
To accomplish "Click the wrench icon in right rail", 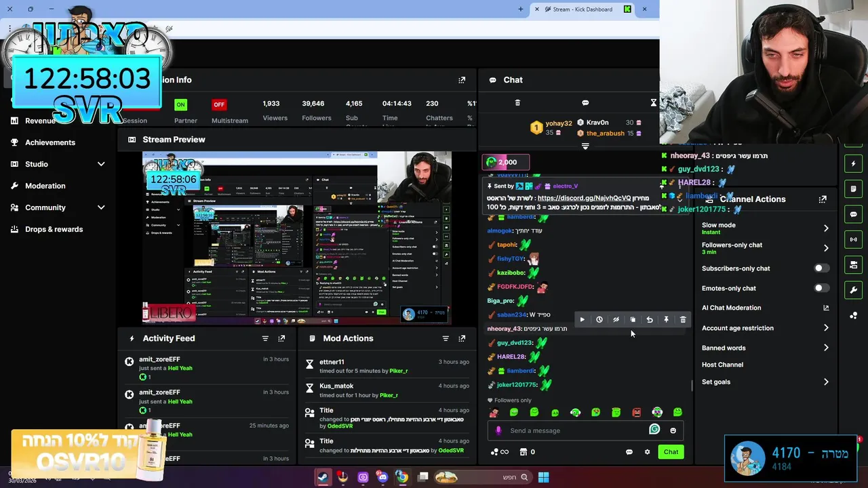I will 853,290.
